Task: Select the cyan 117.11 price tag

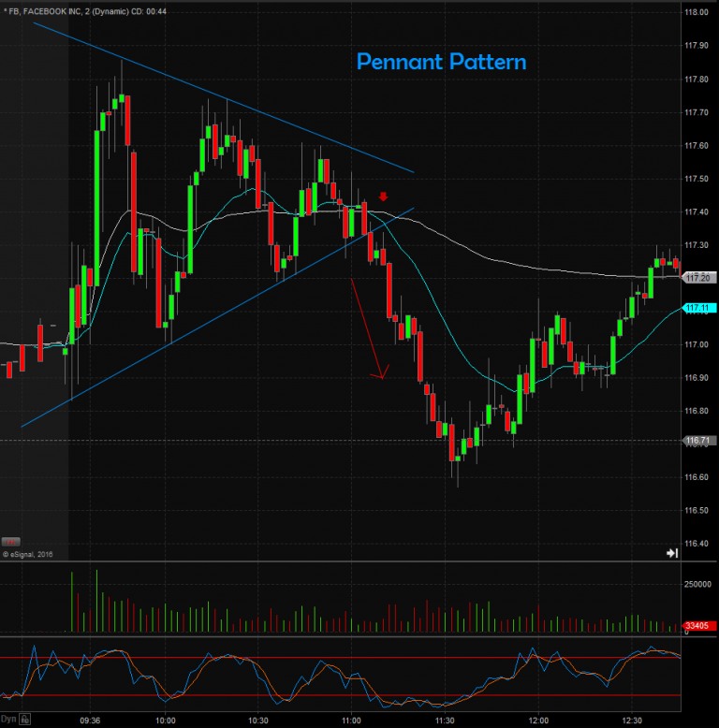Action: [x=698, y=308]
